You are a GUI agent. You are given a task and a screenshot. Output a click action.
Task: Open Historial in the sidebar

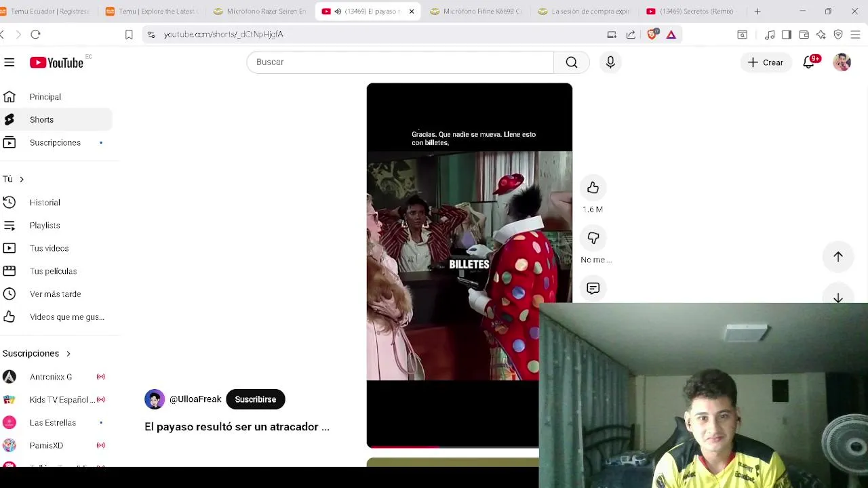56,203
